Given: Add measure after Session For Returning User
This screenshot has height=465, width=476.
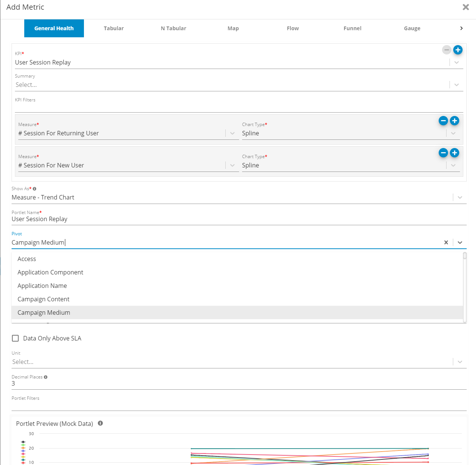Looking at the screenshot, I should (x=454, y=120).
